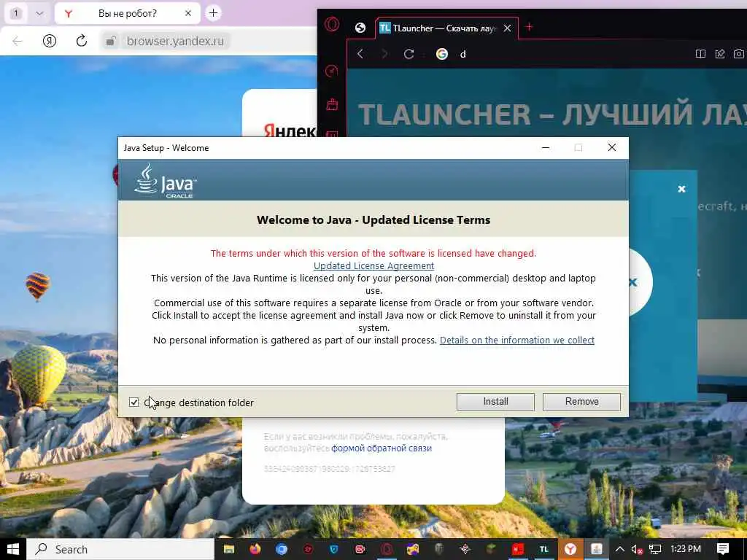The height and width of the screenshot is (560, 747).
Task: Open GX Control in Opera sidebar
Action: point(332,71)
